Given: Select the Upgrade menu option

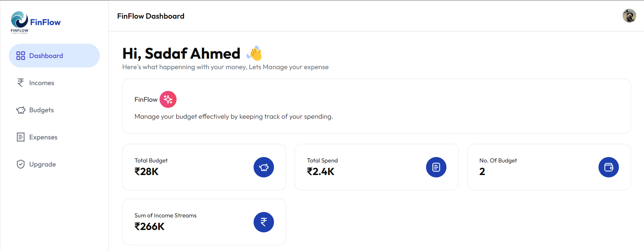Looking at the screenshot, I should pos(42,164).
